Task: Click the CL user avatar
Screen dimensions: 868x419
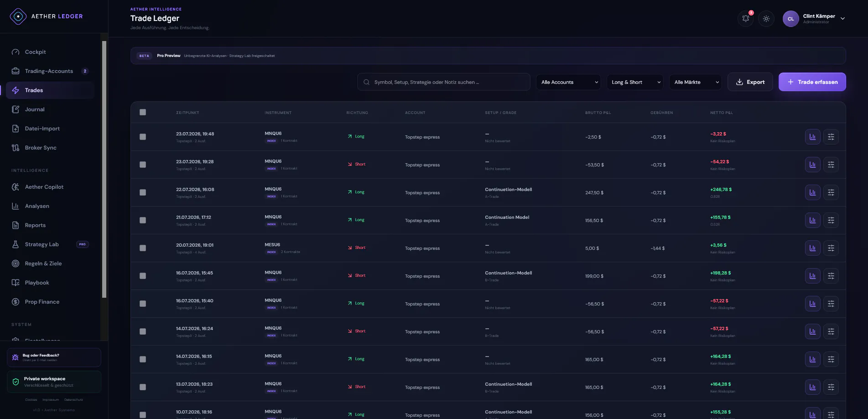Action: (791, 19)
